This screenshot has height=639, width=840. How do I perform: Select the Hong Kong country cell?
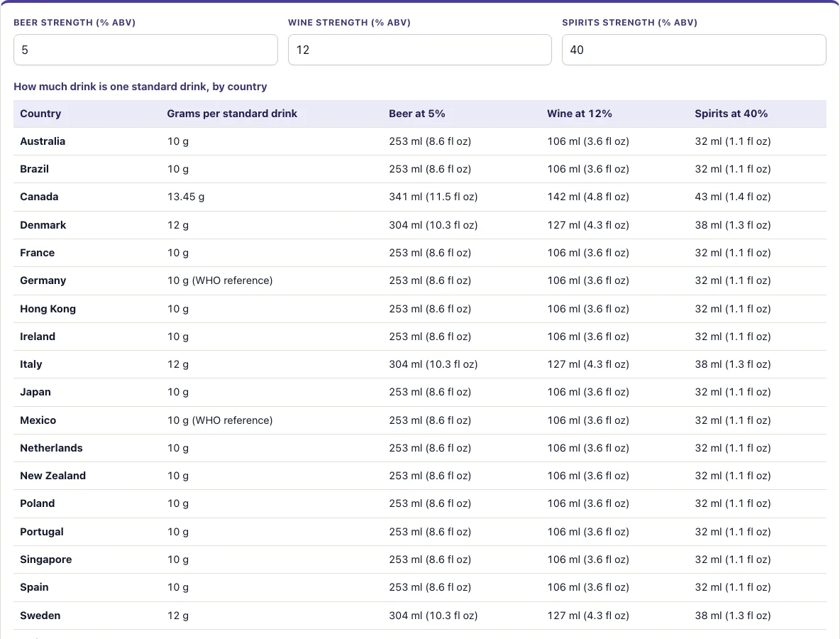click(48, 309)
